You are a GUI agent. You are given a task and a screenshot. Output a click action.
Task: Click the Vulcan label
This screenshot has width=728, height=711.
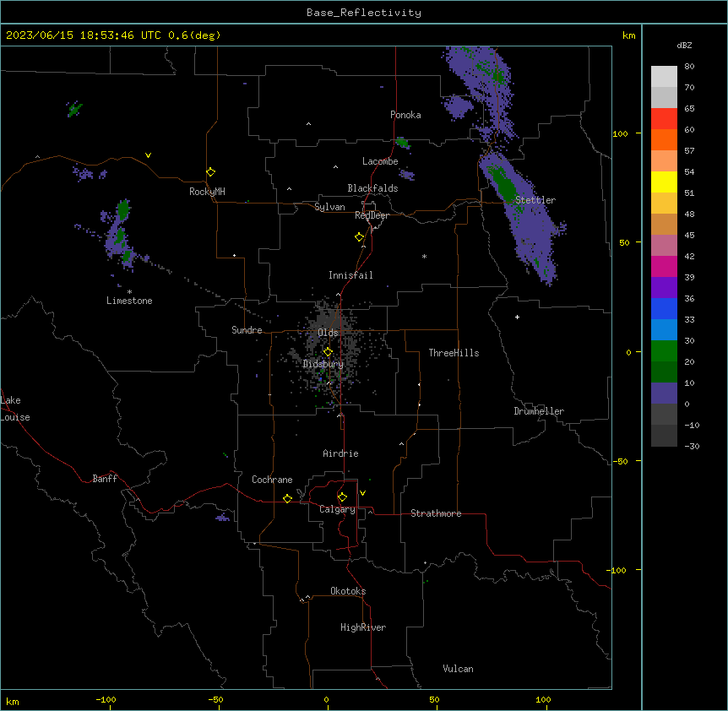458,669
